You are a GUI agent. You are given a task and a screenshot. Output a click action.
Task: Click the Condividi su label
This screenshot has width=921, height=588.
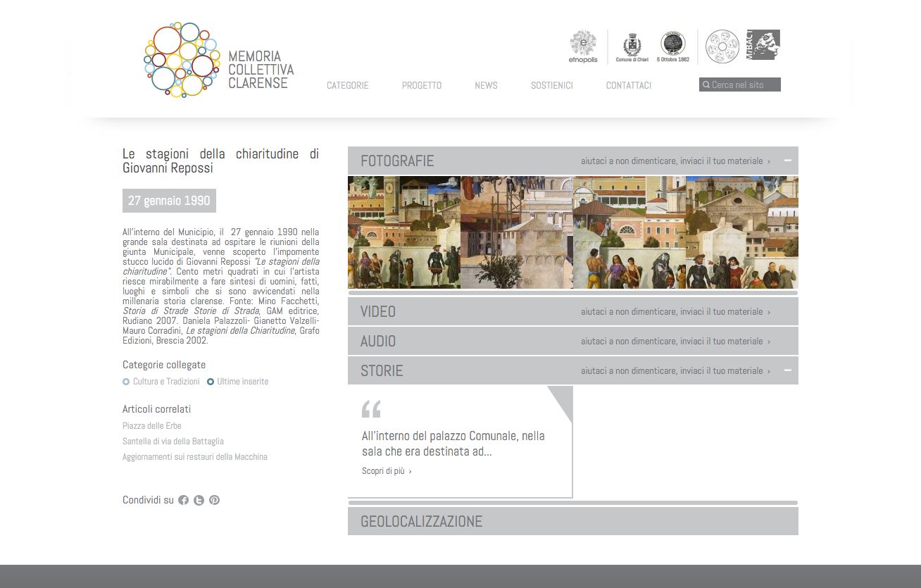click(148, 500)
